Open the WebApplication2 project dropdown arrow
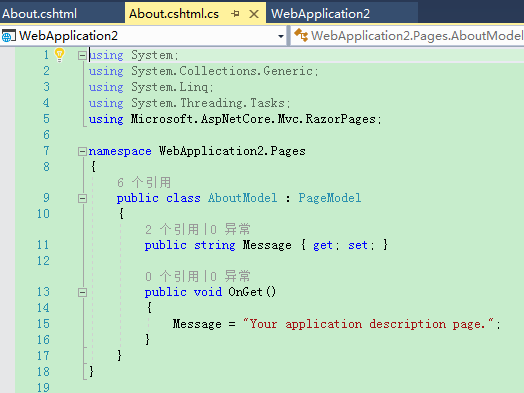Screen dimensions: 524x393 pyautogui.click(x=281, y=36)
